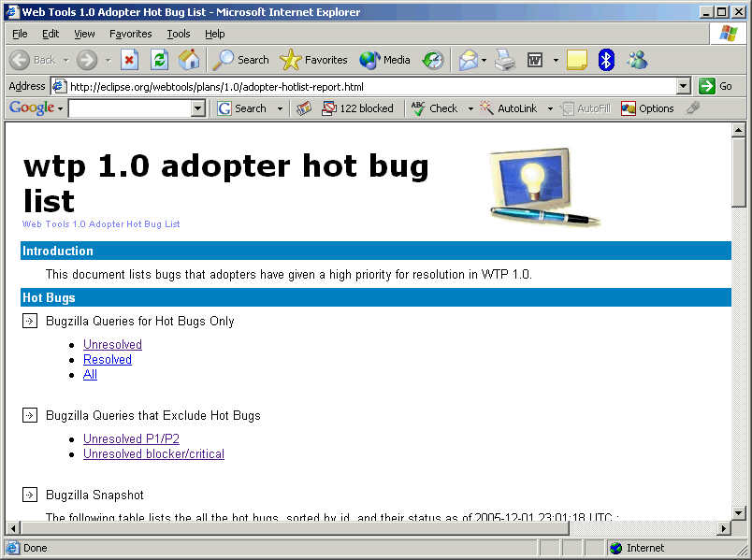Image resolution: width=752 pixels, height=560 pixels.
Task: Click arrow icon beside Bugzilla Snapshot
Action: [30, 495]
